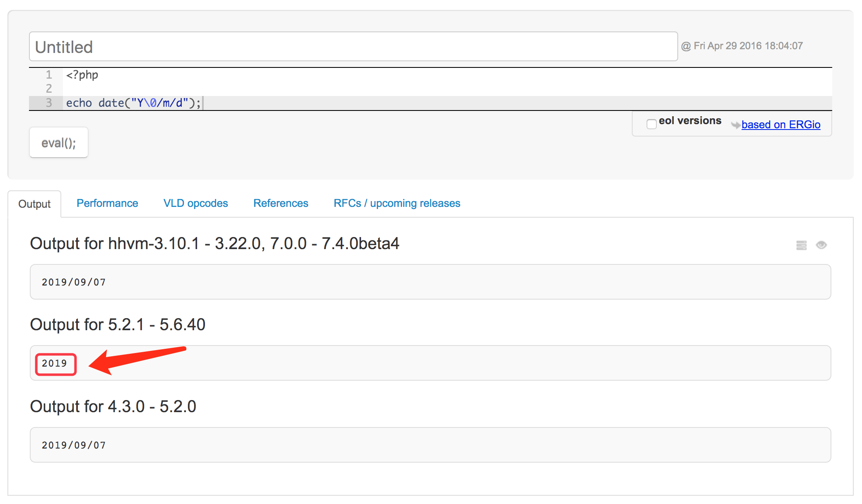Switch to the Performance tab
The height and width of the screenshot is (504, 862).
pos(107,203)
